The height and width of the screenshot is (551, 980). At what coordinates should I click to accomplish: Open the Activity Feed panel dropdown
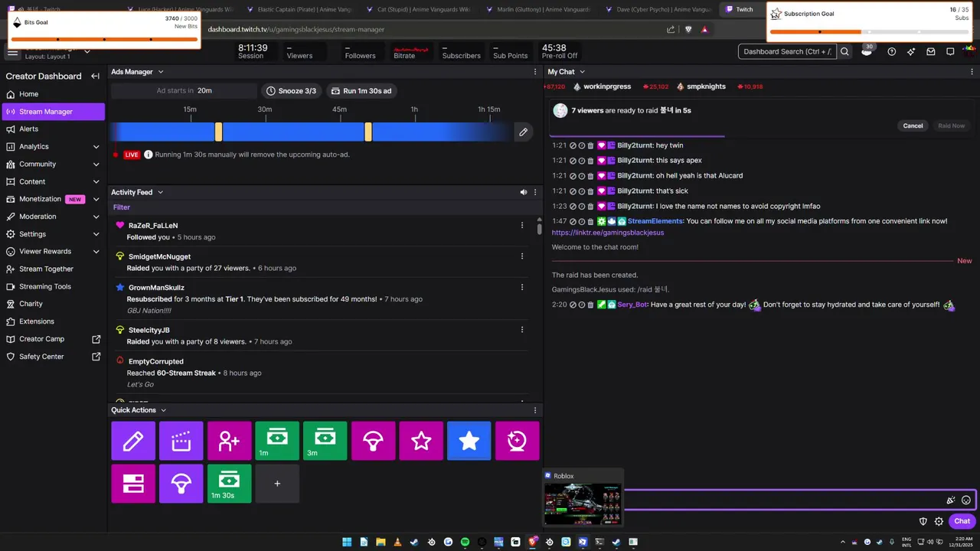tap(160, 192)
